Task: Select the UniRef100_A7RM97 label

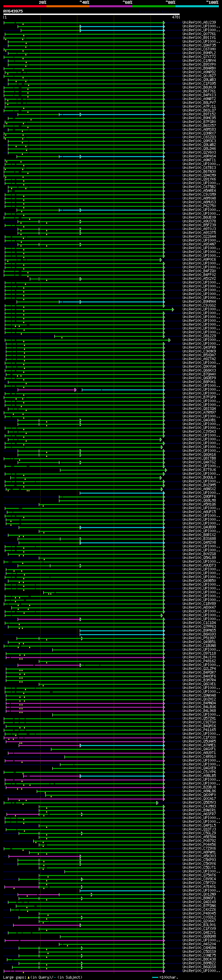Action: click(x=199, y=412)
